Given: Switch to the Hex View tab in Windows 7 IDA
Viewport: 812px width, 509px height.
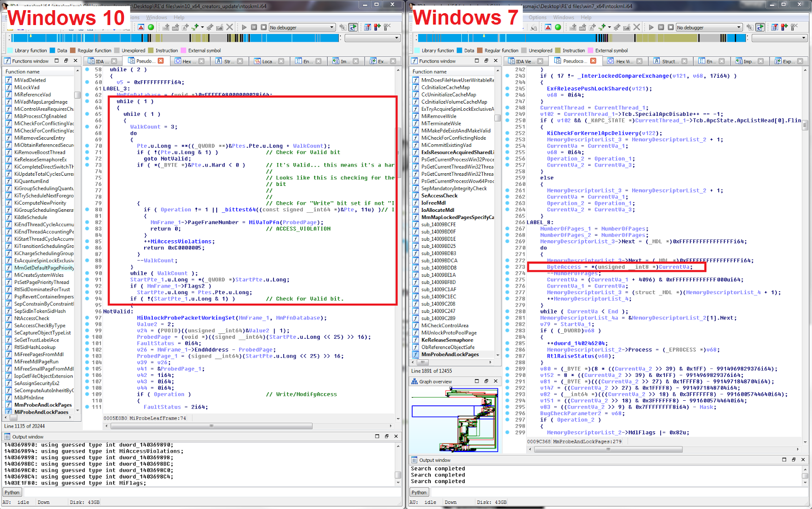Looking at the screenshot, I should coord(624,61).
